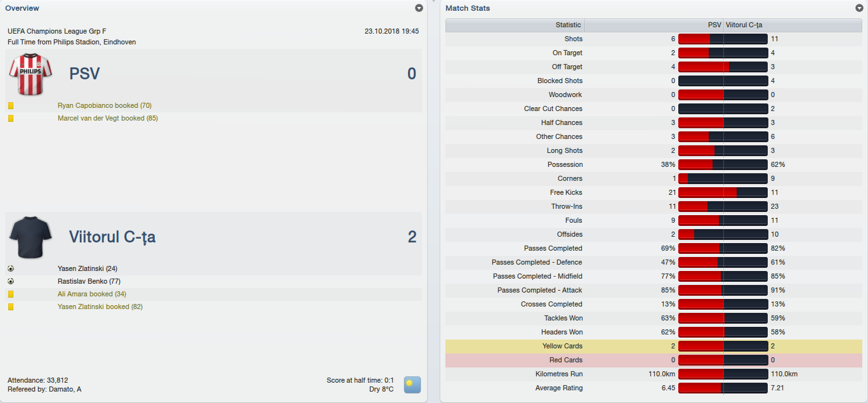This screenshot has width=868, height=403.
Task: Click the Viitorul C-ța dark shirt icon
Action: pyautogui.click(x=30, y=237)
